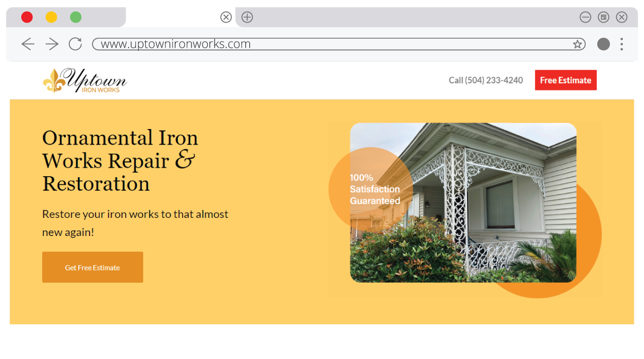The image size is (644, 359).
Task: Click the green window dot
Action: point(75,18)
